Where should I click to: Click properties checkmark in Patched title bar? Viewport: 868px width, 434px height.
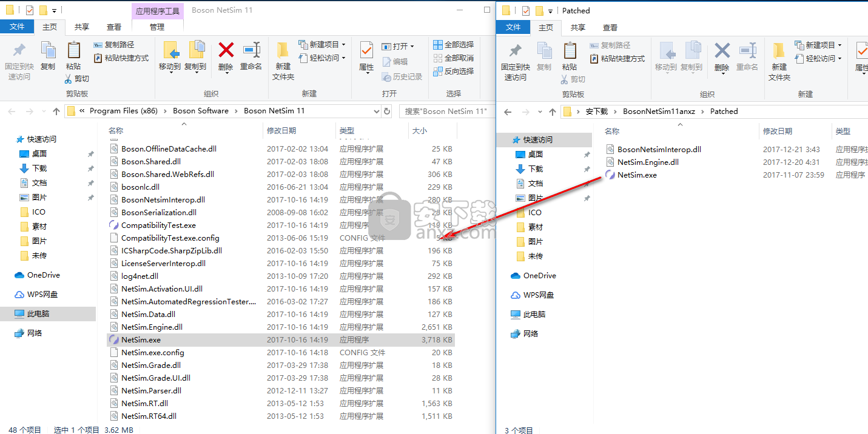pyautogui.click(x=525, y=10)
